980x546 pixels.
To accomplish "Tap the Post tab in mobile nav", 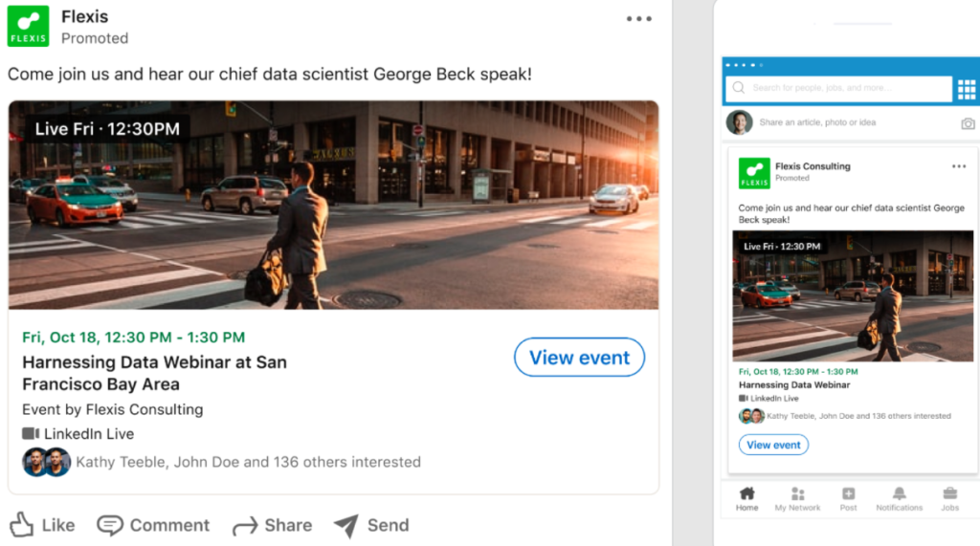I will pos(848,498).
